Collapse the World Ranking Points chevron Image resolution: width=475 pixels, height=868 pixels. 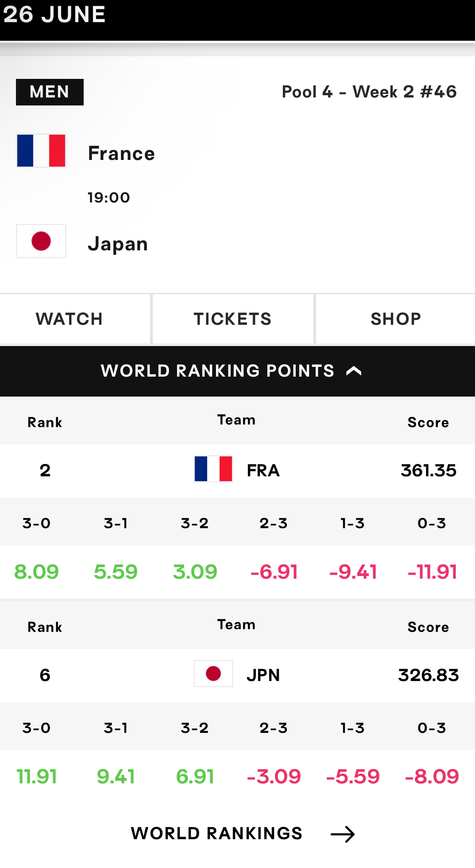point(354,371)
